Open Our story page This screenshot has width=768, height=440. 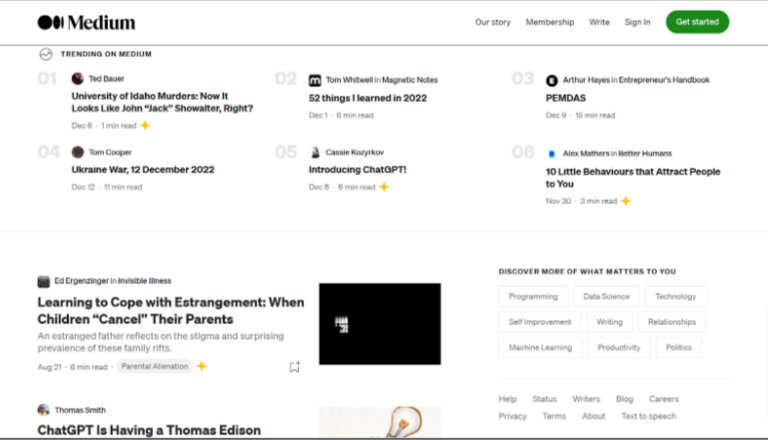tap(493, 22)
